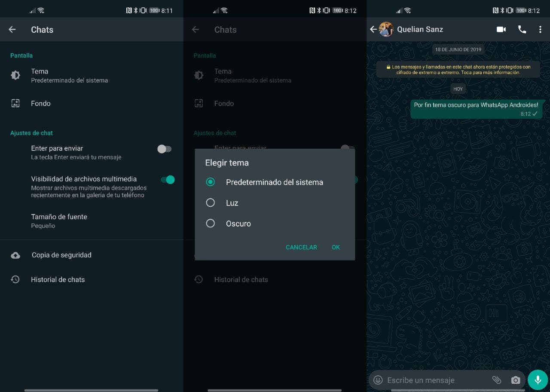Tap the 18 DE JUNIO DE 2019 date chip
This screenshot has height=392, width=550.
click(458, 49)
